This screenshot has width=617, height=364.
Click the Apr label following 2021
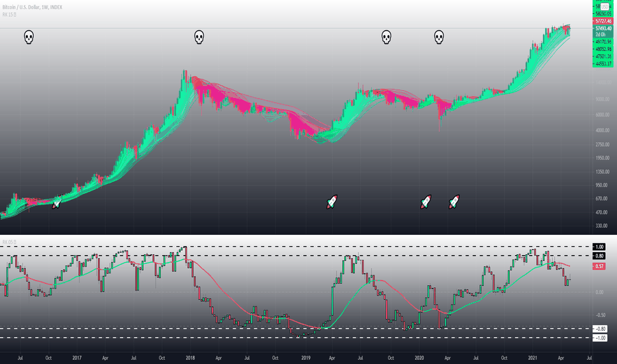[x=561, y=357]
